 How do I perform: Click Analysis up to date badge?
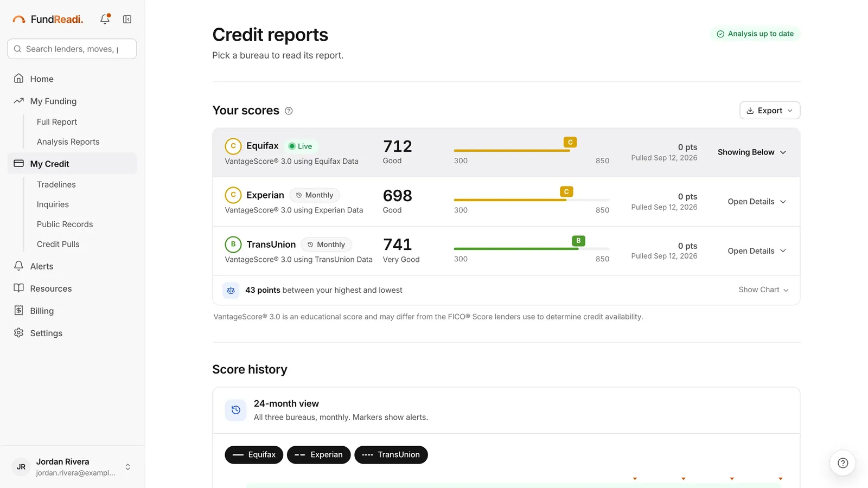click(x=755, y=34)
